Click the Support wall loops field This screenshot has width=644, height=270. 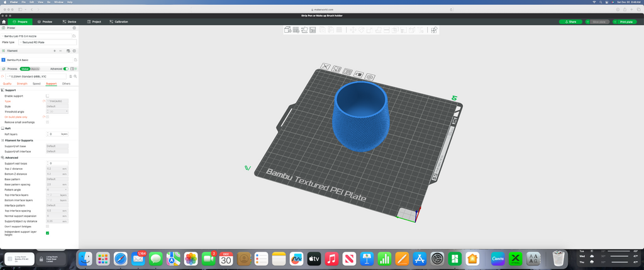tap(57, 164)
